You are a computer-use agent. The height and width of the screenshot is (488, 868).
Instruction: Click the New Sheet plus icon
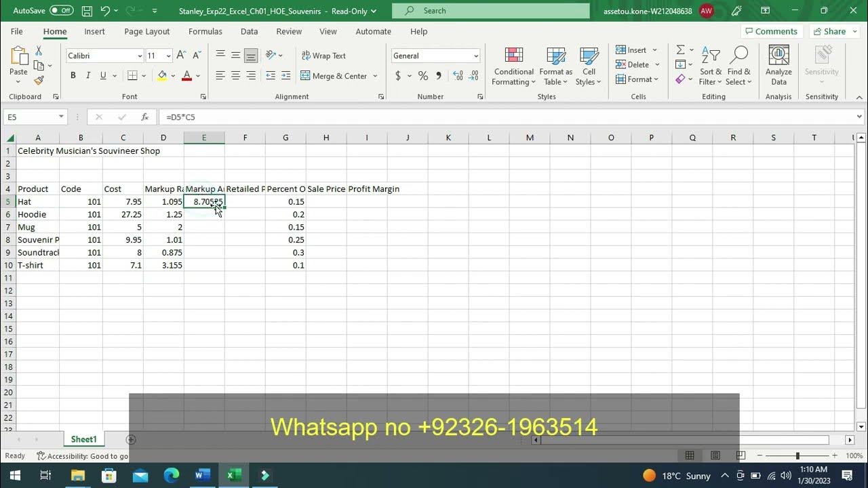click(x=131, y=439)
